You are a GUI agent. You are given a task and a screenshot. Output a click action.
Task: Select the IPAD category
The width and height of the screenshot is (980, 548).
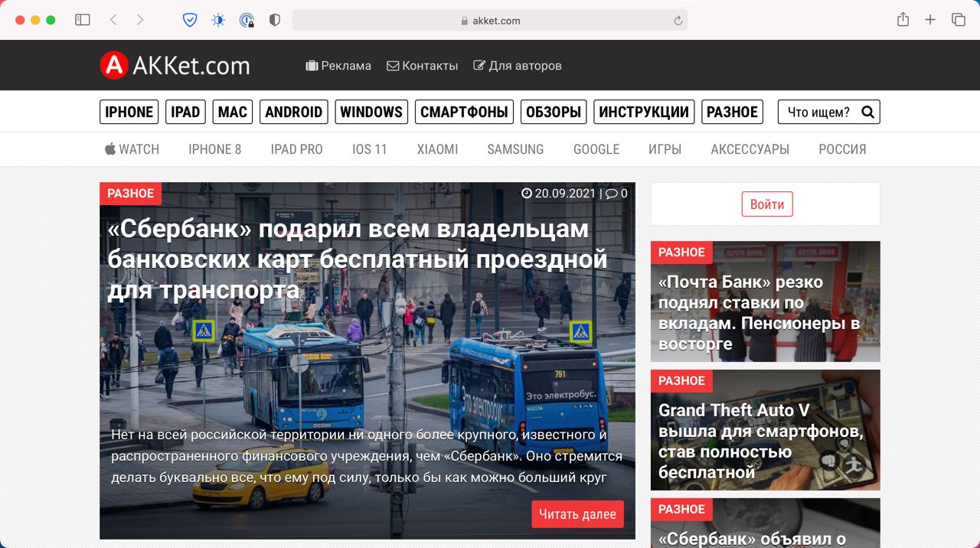pos(185,112)
